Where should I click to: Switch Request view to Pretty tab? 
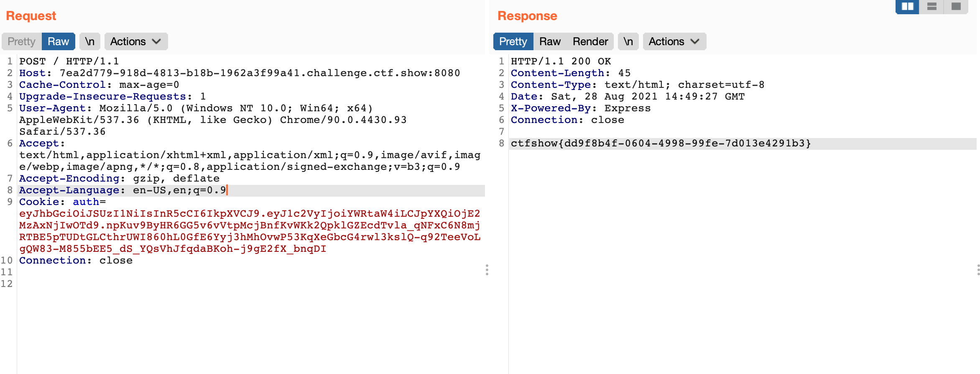pos(21,41)
